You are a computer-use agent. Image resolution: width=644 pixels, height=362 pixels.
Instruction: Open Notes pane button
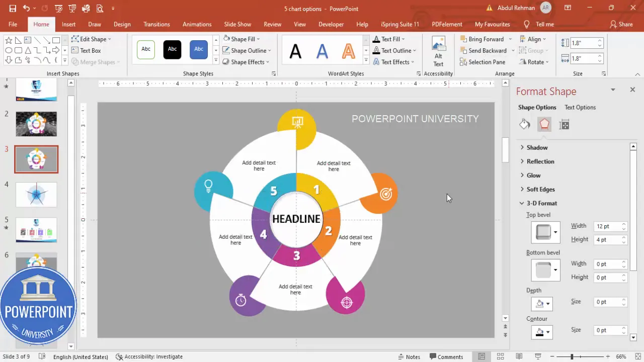[x=409, y=356]
